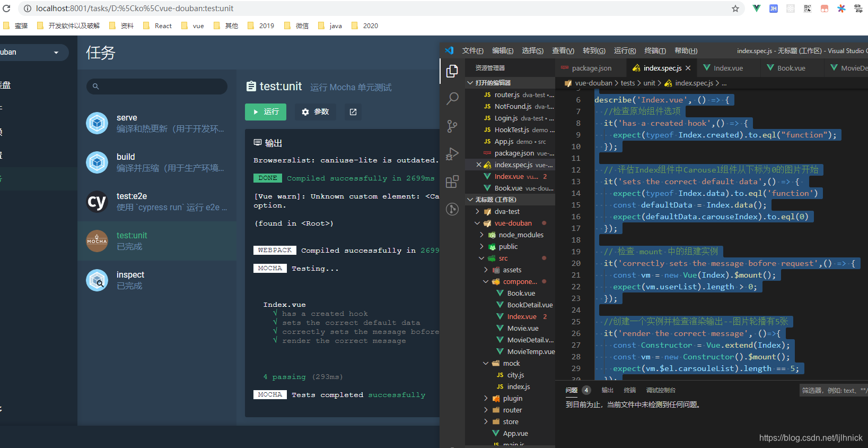
Task: Run the test:unit task
Action: click(266, 112)
